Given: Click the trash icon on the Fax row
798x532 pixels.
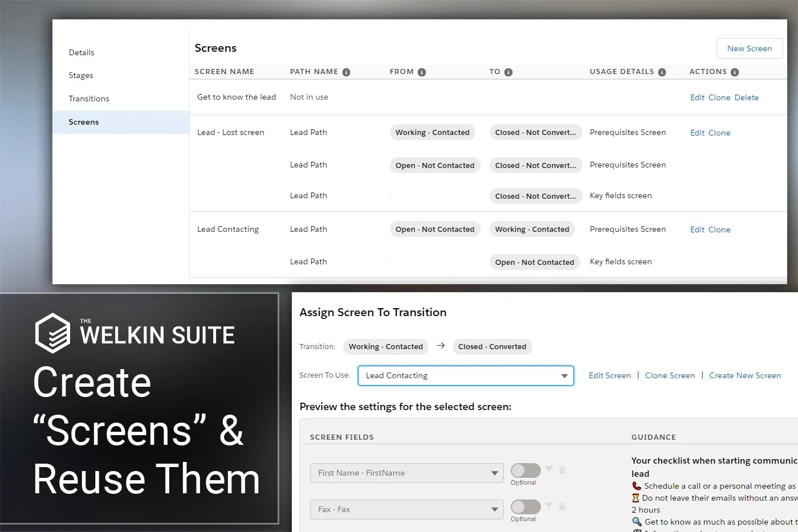Looking at the screenshot, I should [x=562, y=506].
